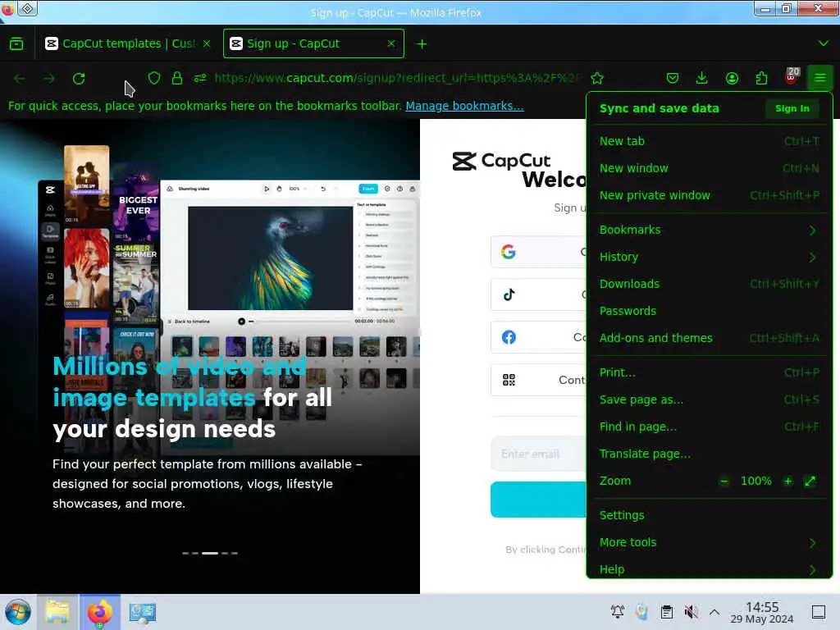Image resolution: width=840 pixels, height=630 pixels.
Task: Continue with Google sign-up button
Action: click(x=538, y=252)
